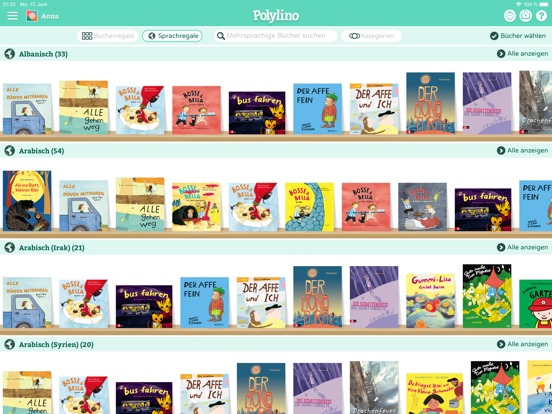Open 'Der Affe und ich' on Albanisch shelf
Image resolution: width=552 pixels, height=414 pixels.
(374, 109)
